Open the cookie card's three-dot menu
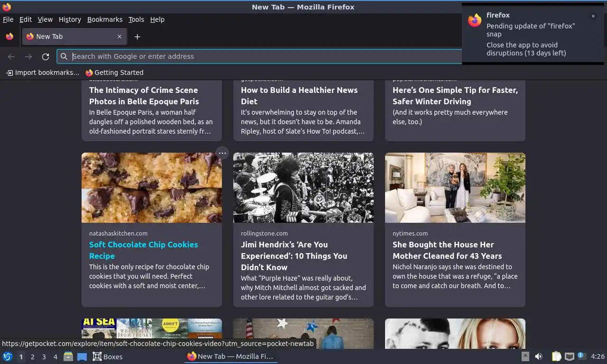Screen dimensions: 607x364 click(222, 153)
